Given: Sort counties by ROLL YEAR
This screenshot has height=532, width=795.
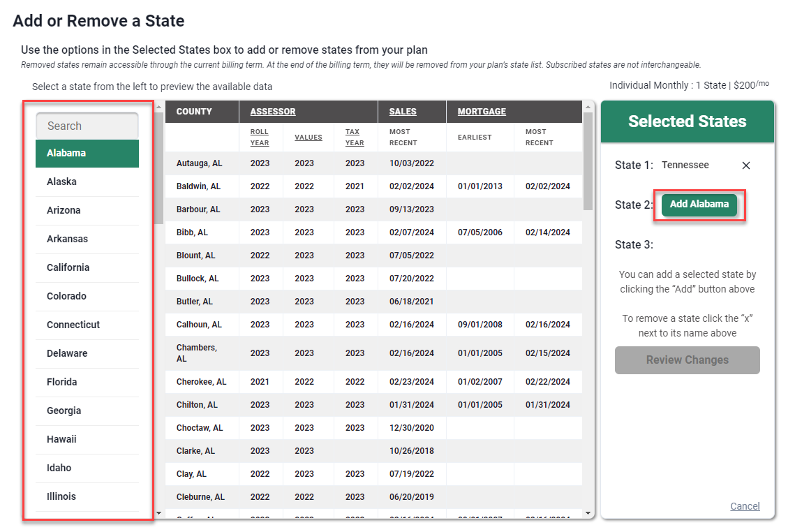Looking at the screenshot, I should (260, 137).
